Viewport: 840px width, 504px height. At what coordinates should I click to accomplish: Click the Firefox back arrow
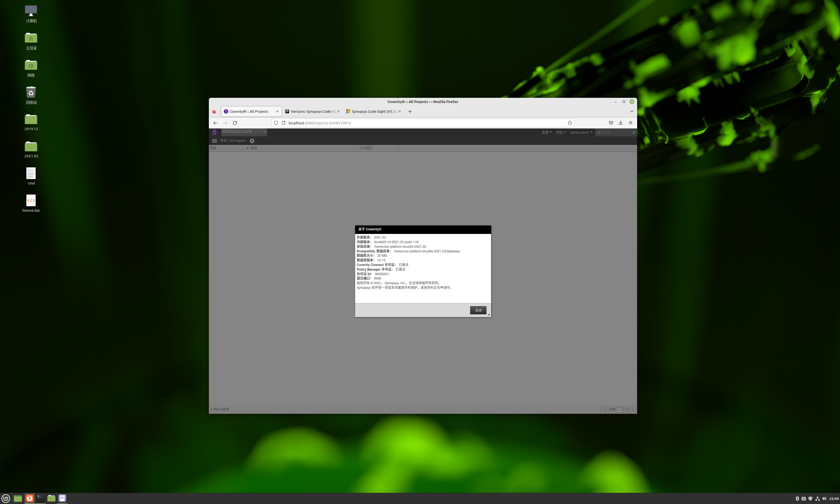215,123
